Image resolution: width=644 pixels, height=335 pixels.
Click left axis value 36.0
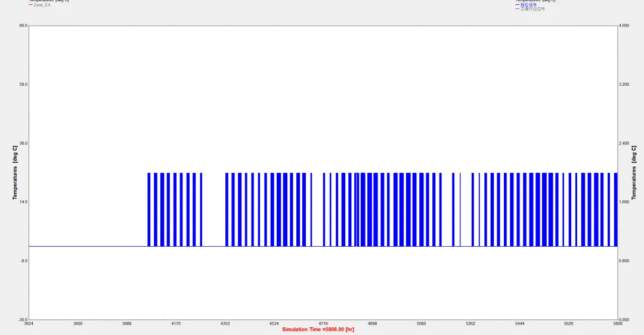tap(23, 143)
